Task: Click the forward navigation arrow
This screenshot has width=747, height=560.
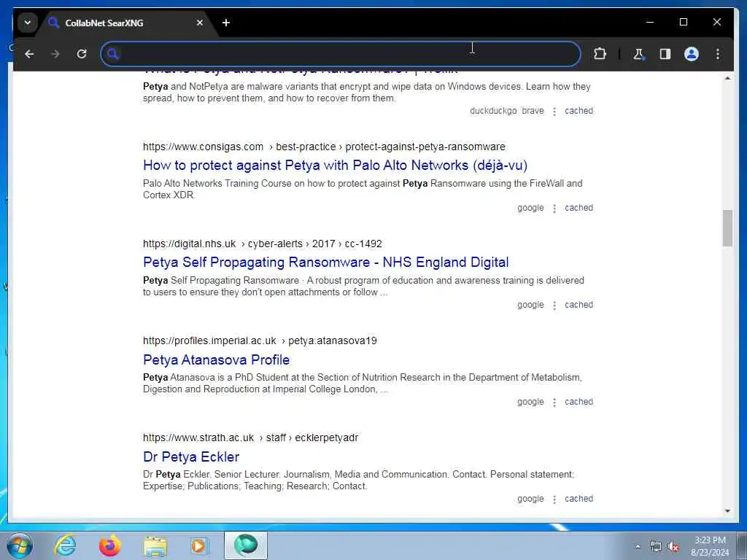Action: click(x=55, y=54)
